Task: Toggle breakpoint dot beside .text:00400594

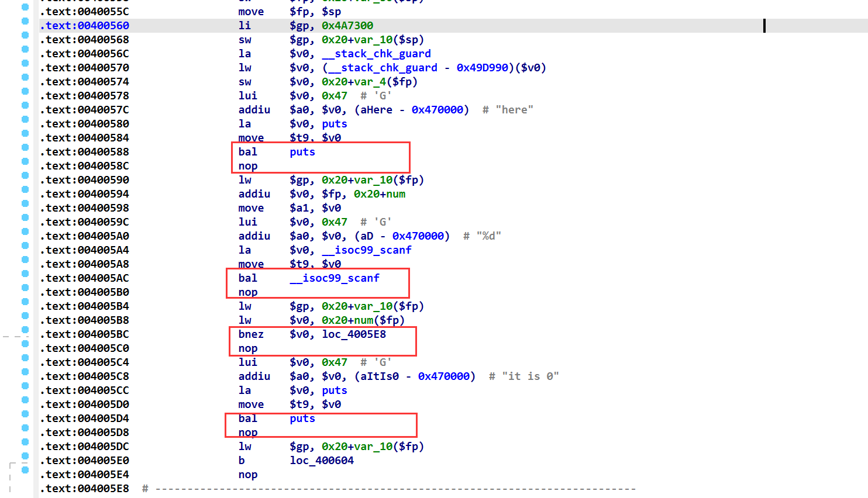Action: click(x=25, y=189)
